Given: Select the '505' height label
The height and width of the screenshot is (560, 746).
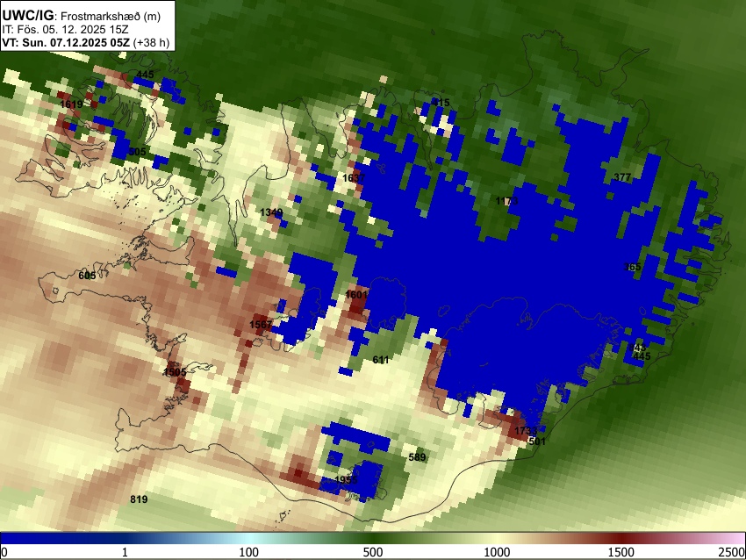Looking at the screenshot, I should (138, 152).
